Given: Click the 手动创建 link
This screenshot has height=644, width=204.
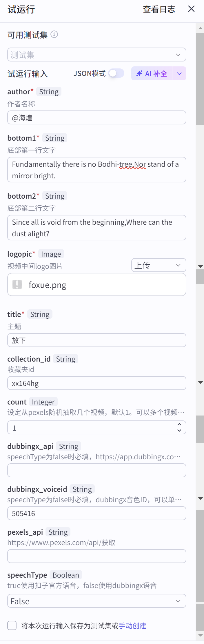Looking at the screenshot, I should pos(132,626).
